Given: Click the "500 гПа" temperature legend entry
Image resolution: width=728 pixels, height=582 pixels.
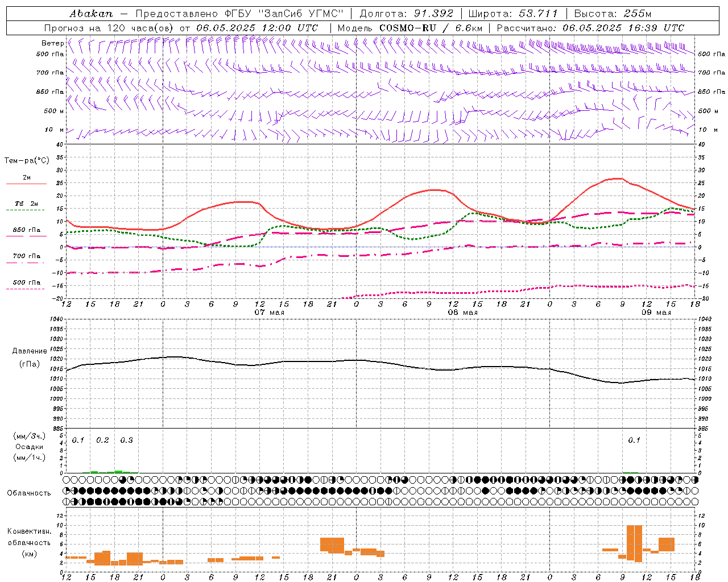Looking at the screenshot, I should coord(27,282).
